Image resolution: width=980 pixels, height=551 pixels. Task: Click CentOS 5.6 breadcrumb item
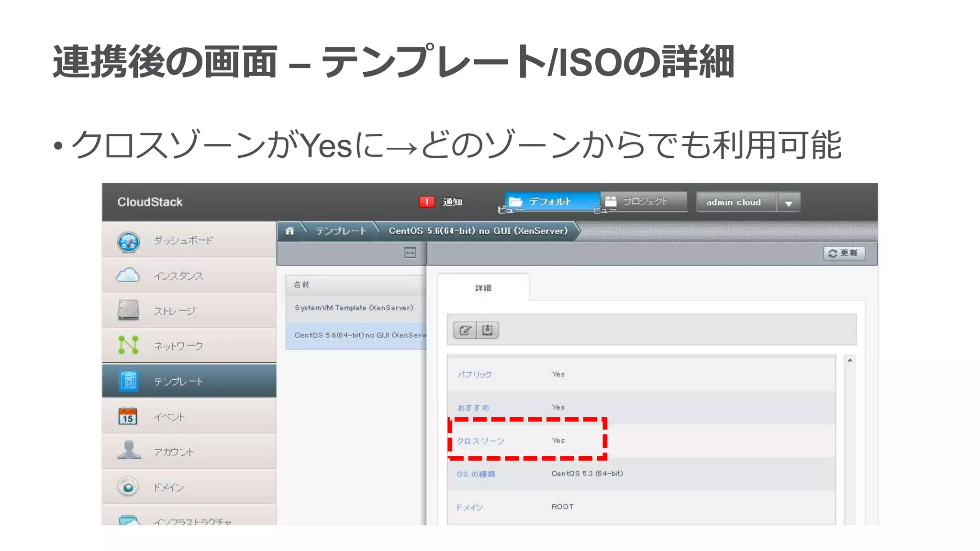tap(478, 231)
